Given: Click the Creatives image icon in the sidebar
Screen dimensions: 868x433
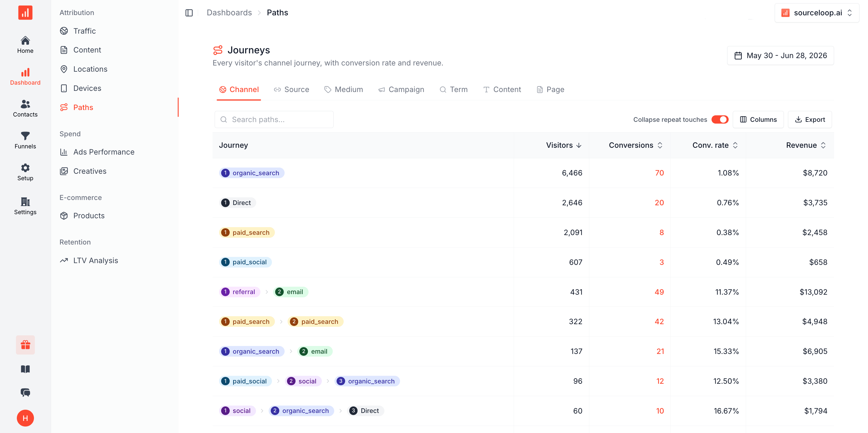Looking at the screenshot, I should click(64, 171).
